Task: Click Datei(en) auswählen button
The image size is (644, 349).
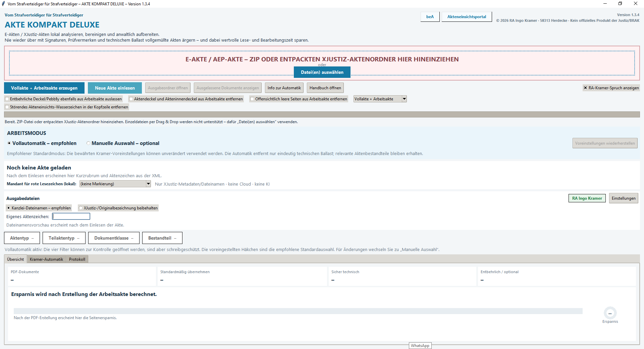Action: (x=322, y=72)
